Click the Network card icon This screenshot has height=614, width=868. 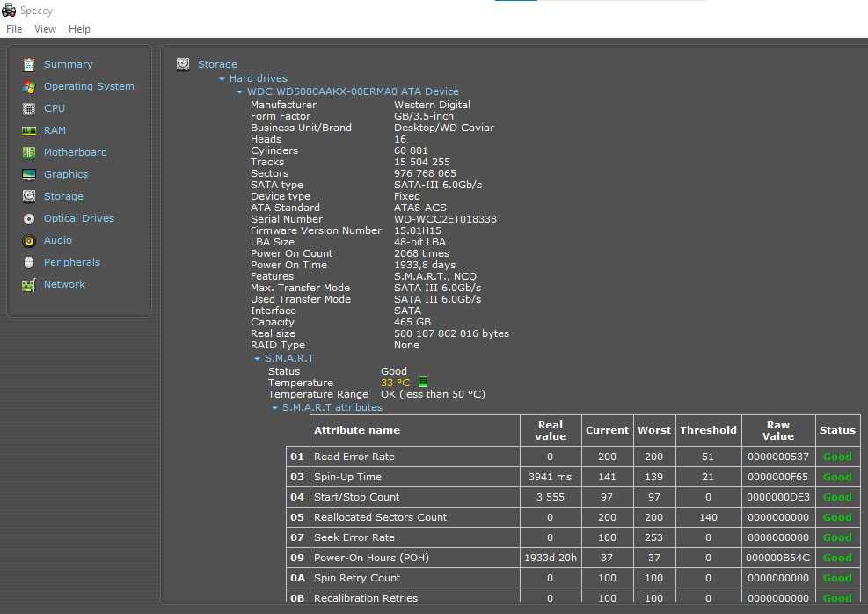pyautogui.click(x=29, y=285)
